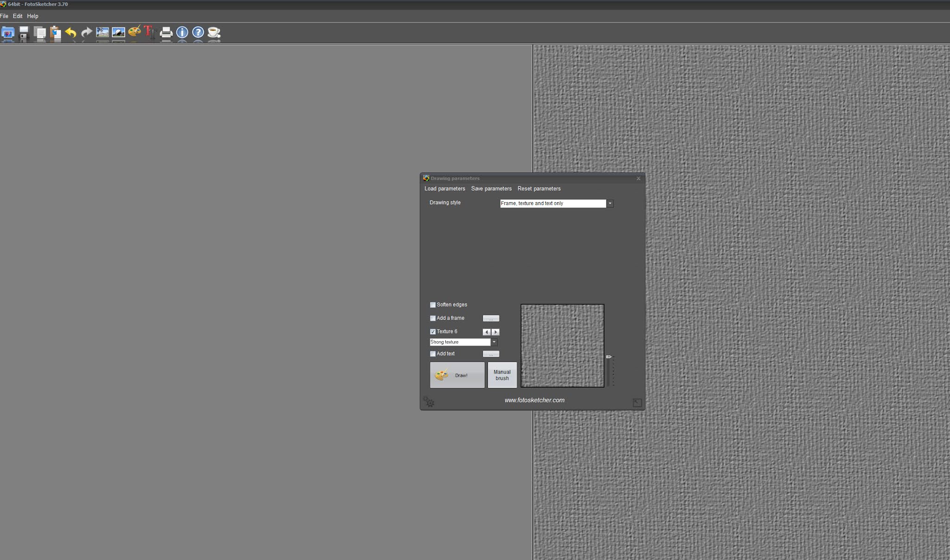
Task: Click the paste clipboard icon
Action: click(x=55, y=32)
